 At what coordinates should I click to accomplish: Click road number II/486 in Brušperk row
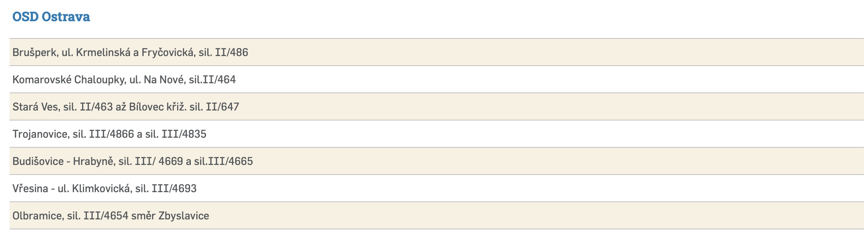[232, 52]
